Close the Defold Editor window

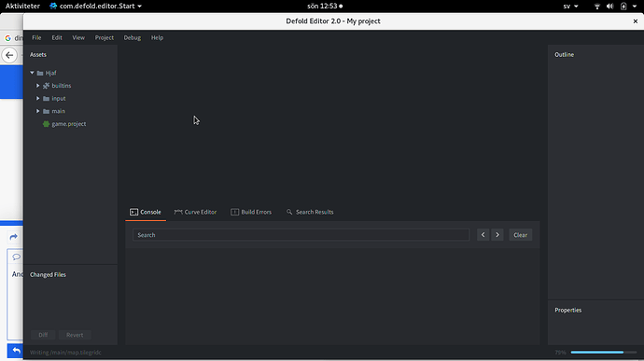point(636,21)
